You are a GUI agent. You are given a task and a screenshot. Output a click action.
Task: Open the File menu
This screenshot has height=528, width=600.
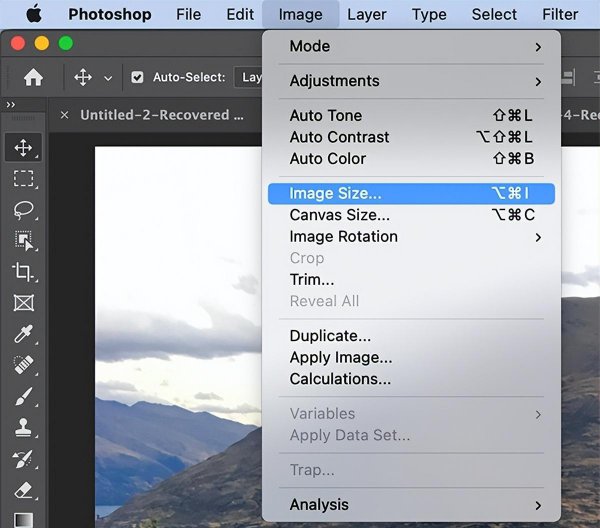click(x=188, y=15)
